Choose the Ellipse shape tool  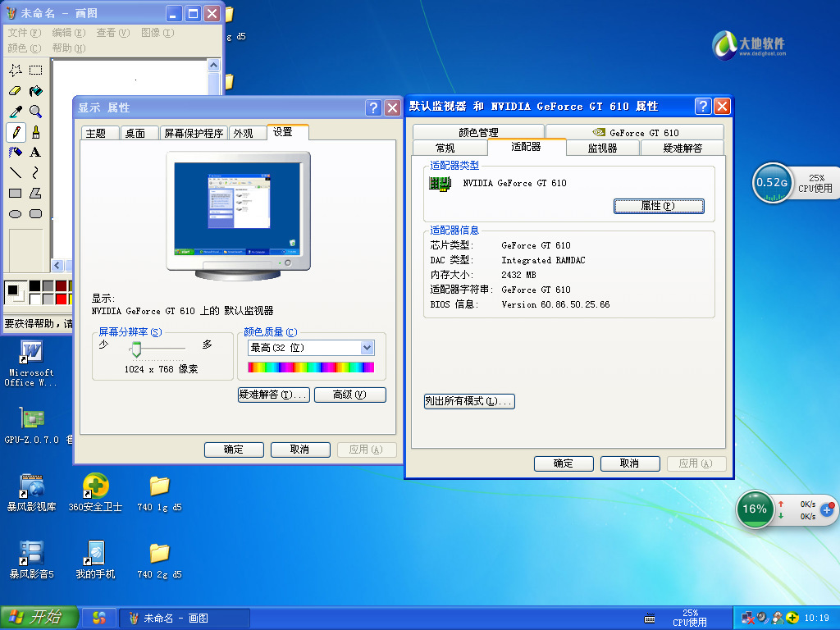coord(16,214)
